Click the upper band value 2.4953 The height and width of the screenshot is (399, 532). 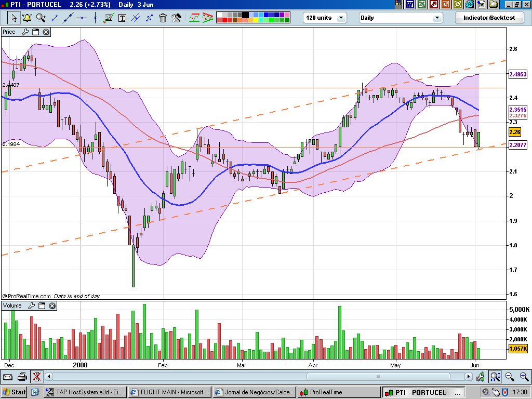[x=518, y=74]
